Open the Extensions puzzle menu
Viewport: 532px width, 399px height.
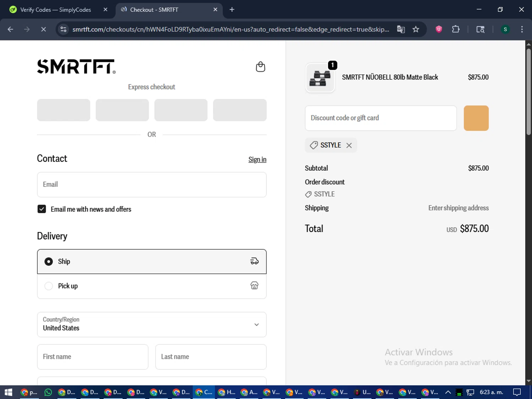click(x=456, y=29)
